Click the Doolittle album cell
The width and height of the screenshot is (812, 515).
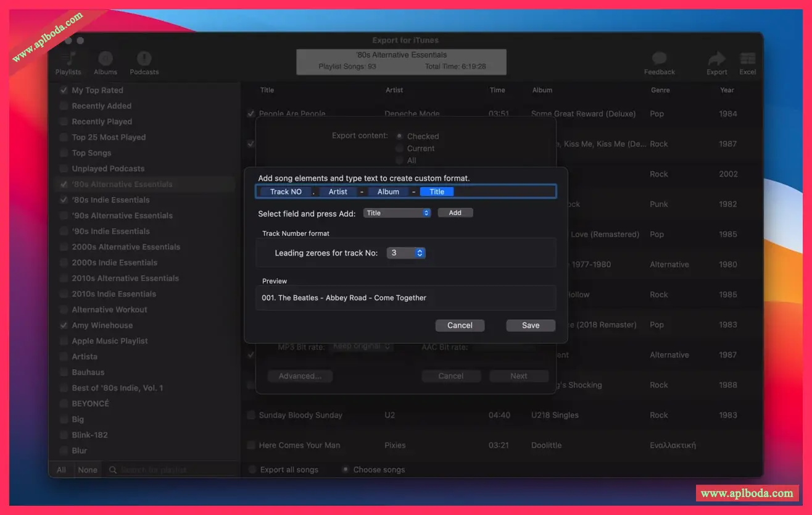pyautogui.click(x=547, y=445)
